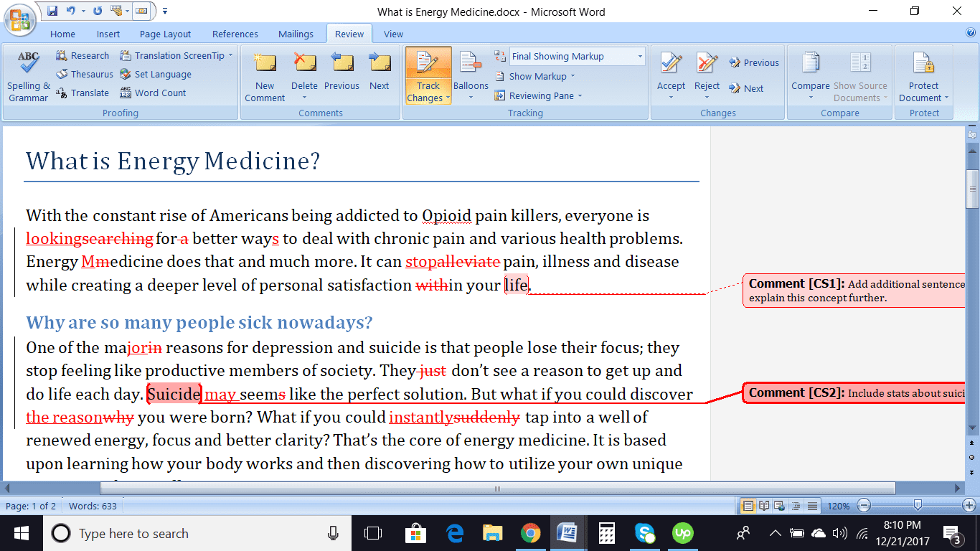Toggle Track Changes off
The height and width of the screenshot is (551, 980).
point(428,75)
